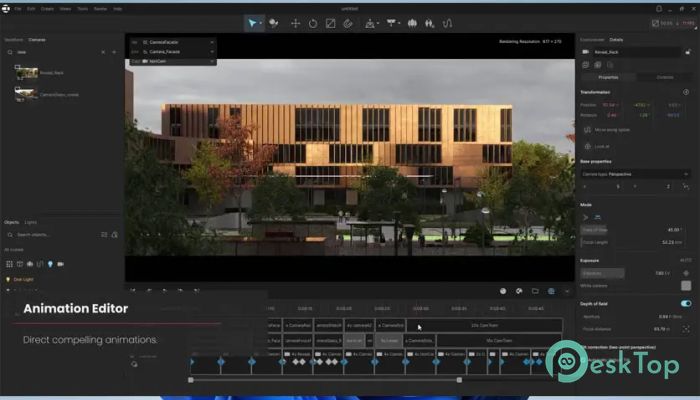This screenshot has height=400, width=700.
Task: Switch to the Environment tab
Action: tap(591, 39)
